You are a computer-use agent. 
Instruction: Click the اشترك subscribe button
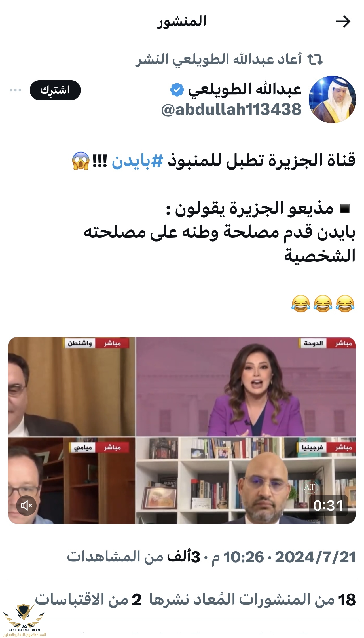click(x=55, y=90)
